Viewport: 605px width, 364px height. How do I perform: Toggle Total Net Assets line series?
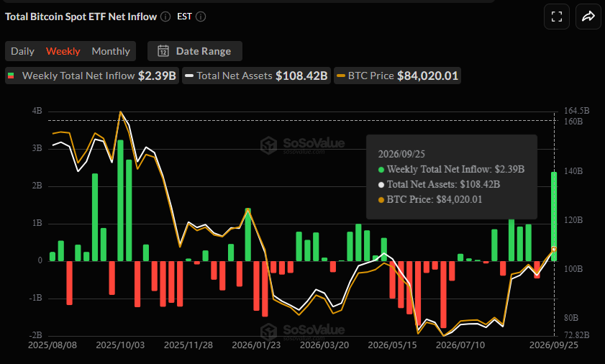pos(256,76)
